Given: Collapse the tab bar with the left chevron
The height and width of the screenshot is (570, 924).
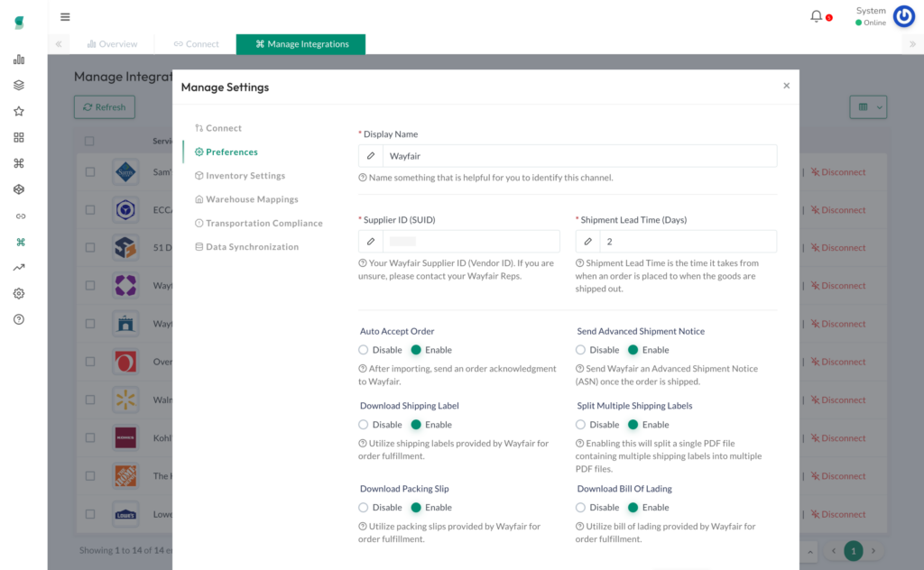Looking at the screenshot, I should click(59, 43).
